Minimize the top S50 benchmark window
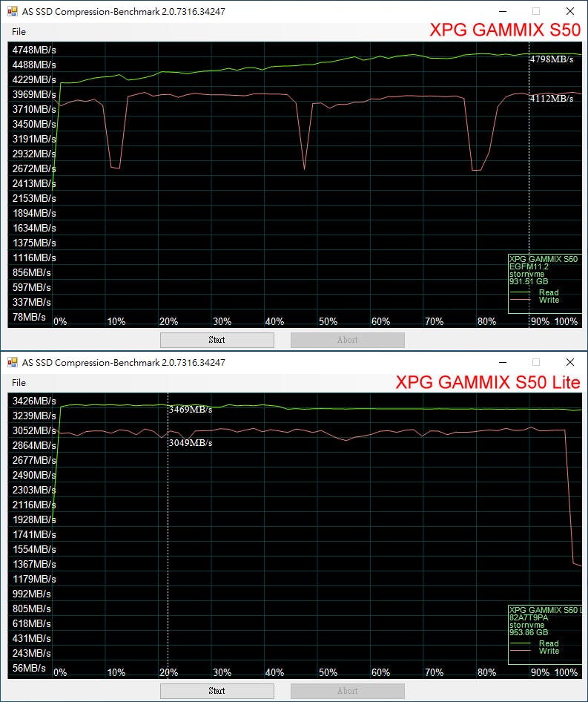588x702 pixels. pyautogui.click(x=503, y=11)
